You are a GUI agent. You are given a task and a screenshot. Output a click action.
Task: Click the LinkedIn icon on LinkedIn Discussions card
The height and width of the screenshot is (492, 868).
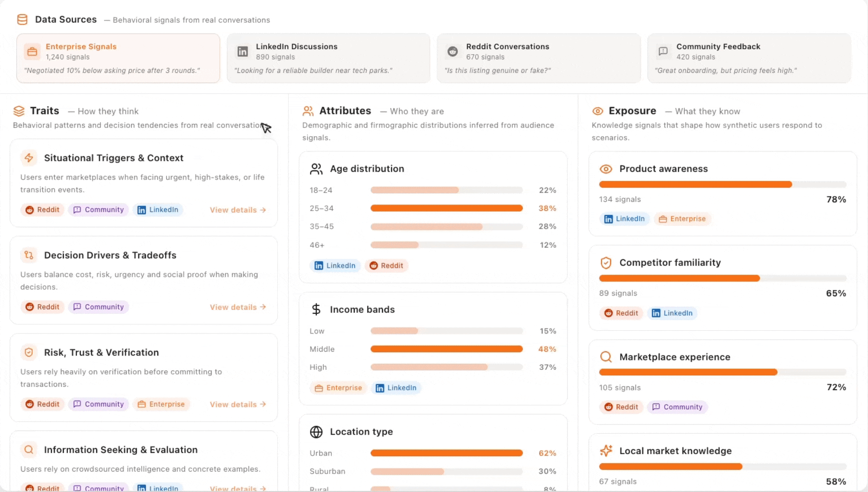[243, 51]
